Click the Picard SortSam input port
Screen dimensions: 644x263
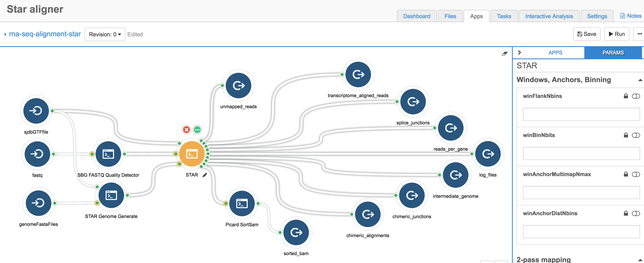coord(226,204)
